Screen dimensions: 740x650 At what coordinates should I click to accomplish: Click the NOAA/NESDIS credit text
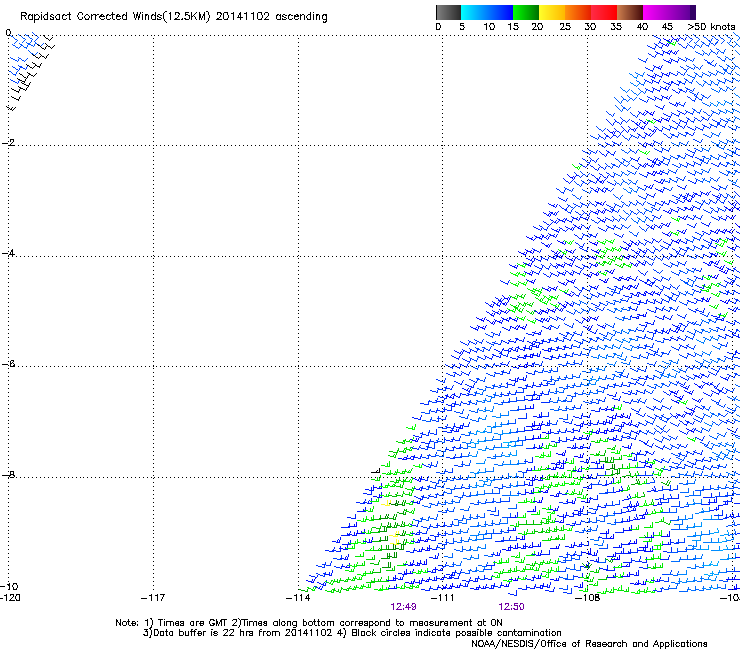tap(589, 644)
